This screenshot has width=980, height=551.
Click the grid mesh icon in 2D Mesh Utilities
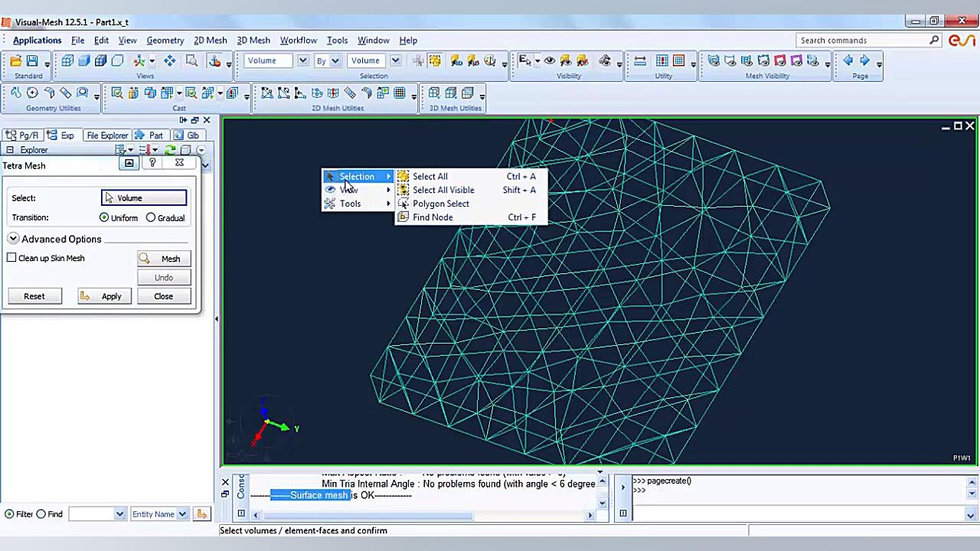(400, 93)
